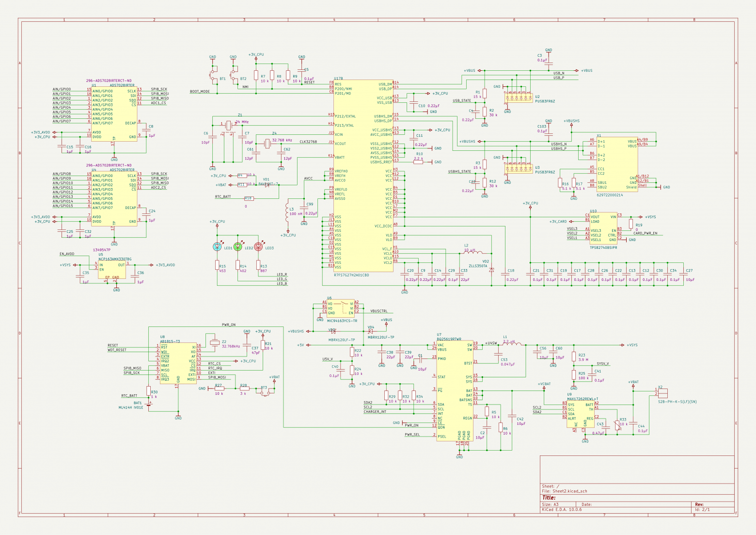Select the R10 2.2 k resistor symbol

click(418, 162)
